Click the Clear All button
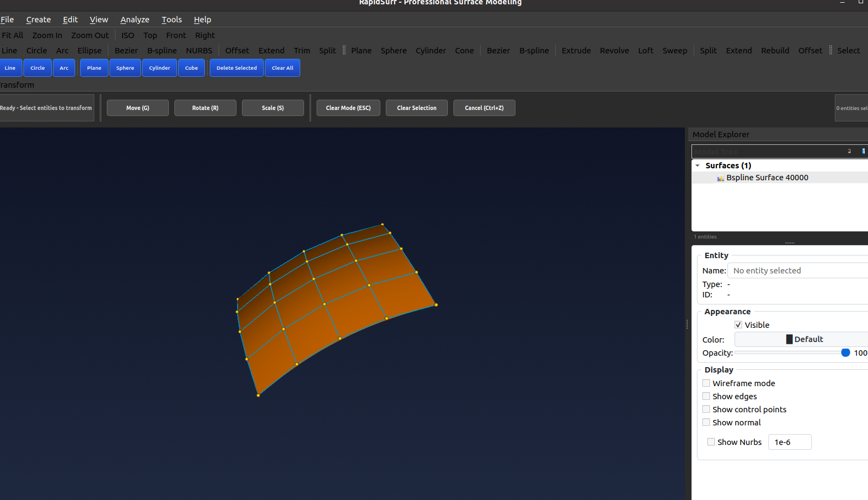 282,68
